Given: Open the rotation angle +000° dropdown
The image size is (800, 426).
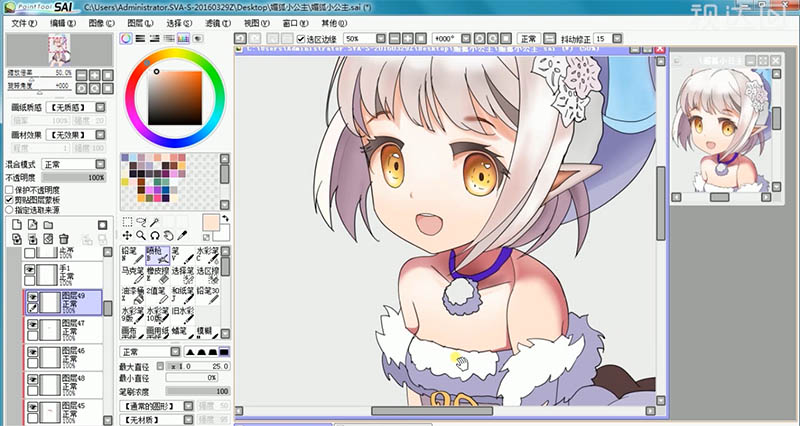Looking at the screenshot, I should pos(465,39).
